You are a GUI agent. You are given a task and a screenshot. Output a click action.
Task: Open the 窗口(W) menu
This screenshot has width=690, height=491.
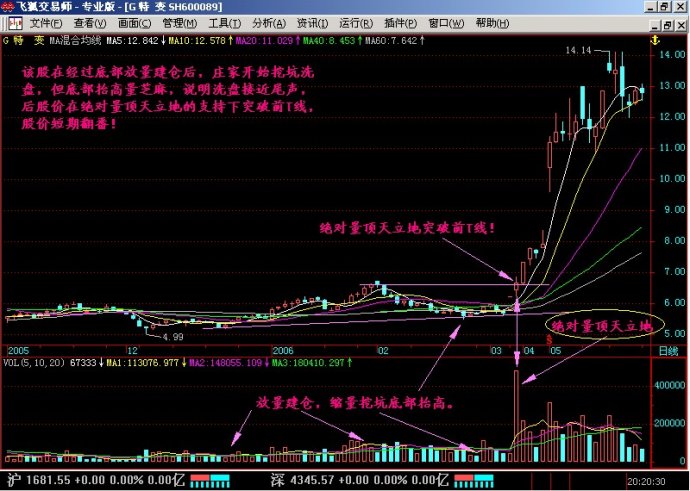click(x=446, y=24)
